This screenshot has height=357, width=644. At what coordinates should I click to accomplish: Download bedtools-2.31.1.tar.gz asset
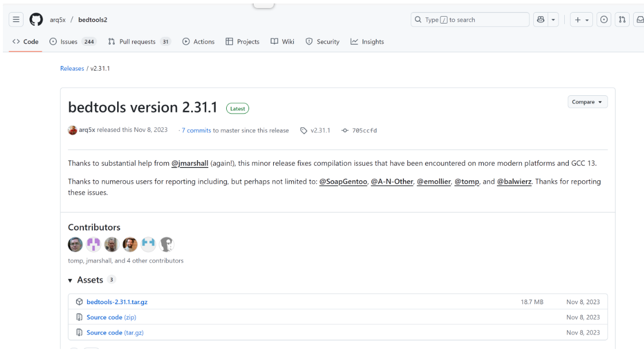[x=117, y=302]
